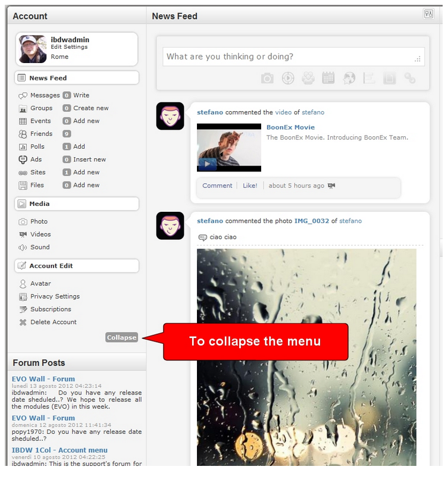The image size is (448, 479).
Task: Click the 'ciao ciao' comment text
Action: pyautogui.click(x=223, y=237)
